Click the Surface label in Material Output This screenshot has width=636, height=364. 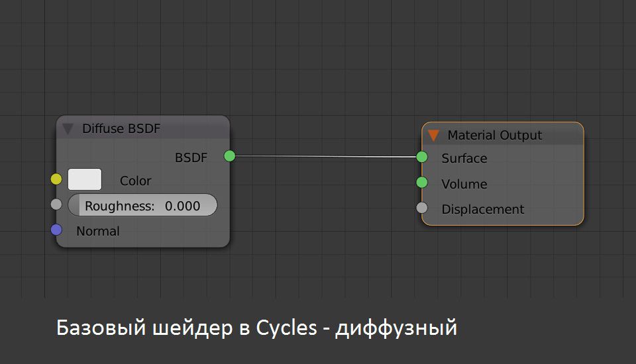tap(464, 158)
